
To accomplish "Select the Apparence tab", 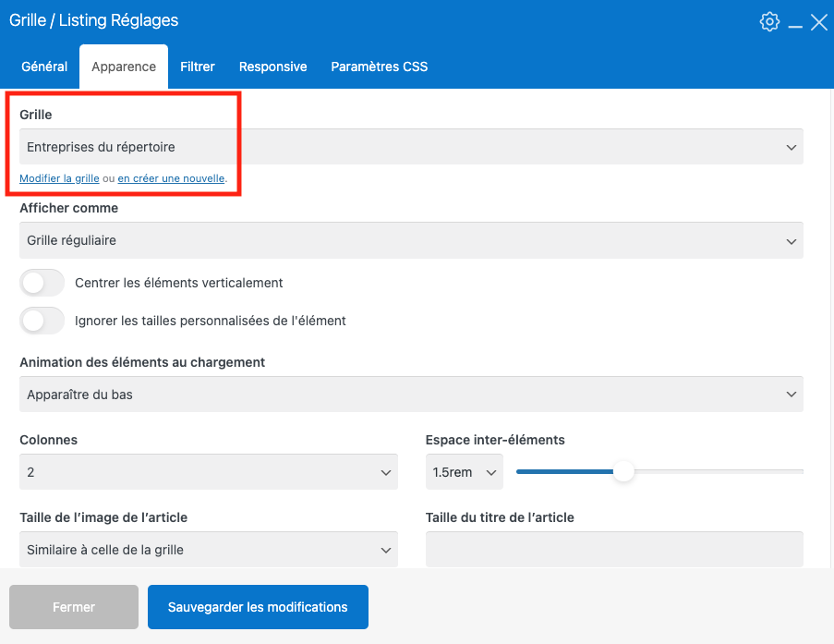I will click(x=124, y=67).
